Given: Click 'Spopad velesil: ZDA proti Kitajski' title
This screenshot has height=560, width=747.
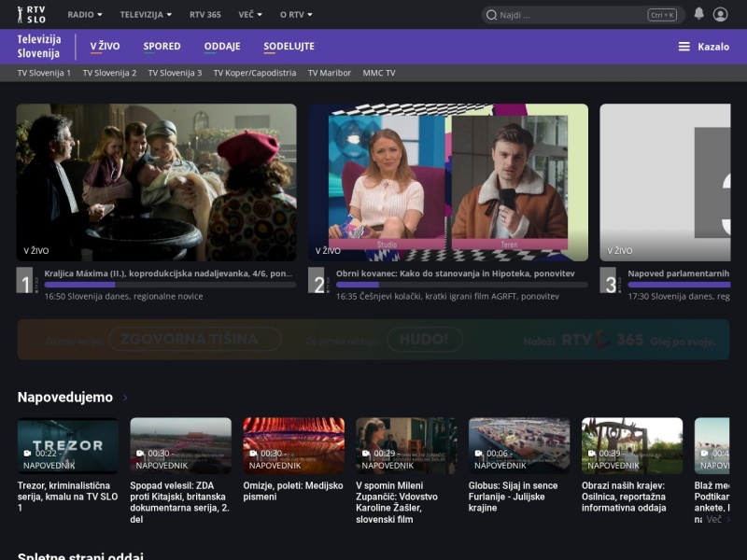Looking at the screenshot, I should click(x=179, y=502).
